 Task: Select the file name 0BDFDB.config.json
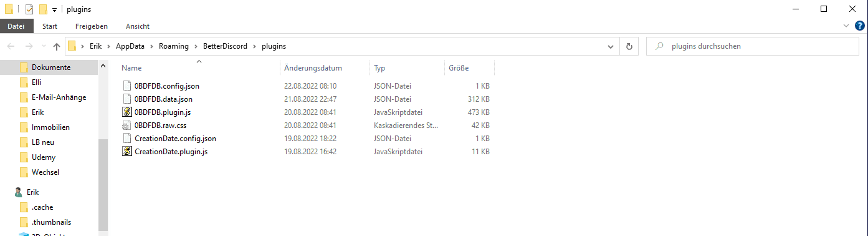(167, 86)
